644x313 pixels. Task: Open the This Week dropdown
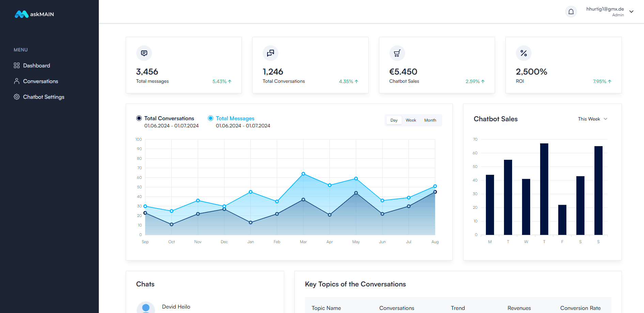click(x=593, y=119)
